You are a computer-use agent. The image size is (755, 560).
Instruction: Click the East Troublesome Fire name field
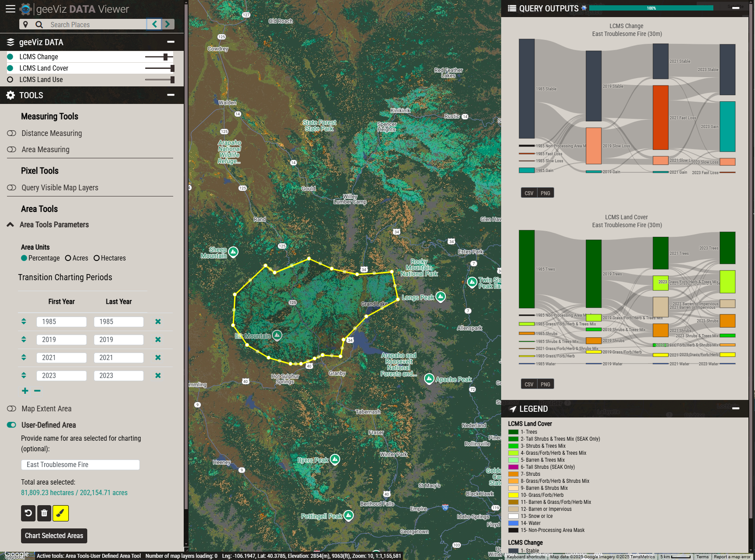[80, 464]
